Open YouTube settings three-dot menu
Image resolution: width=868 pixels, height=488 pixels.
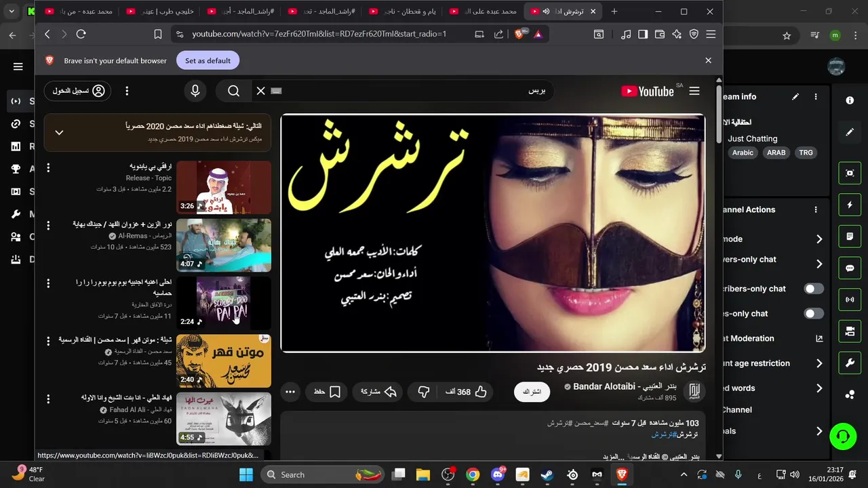tap(127, 91)
